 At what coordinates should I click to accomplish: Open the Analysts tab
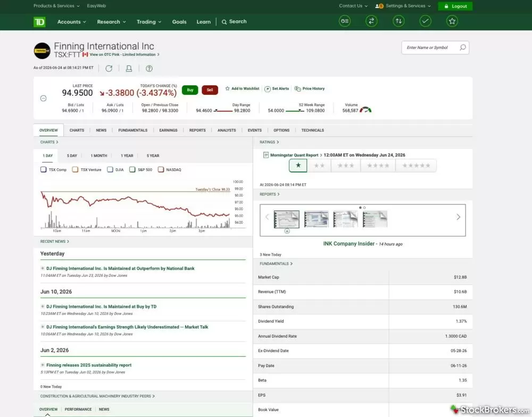tap(227, 130)
